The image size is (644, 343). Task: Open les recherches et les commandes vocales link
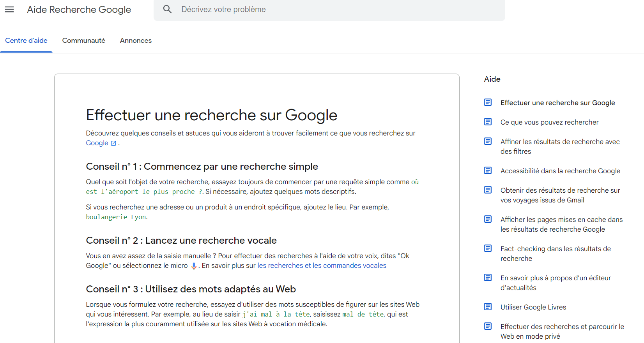point(322,266)
